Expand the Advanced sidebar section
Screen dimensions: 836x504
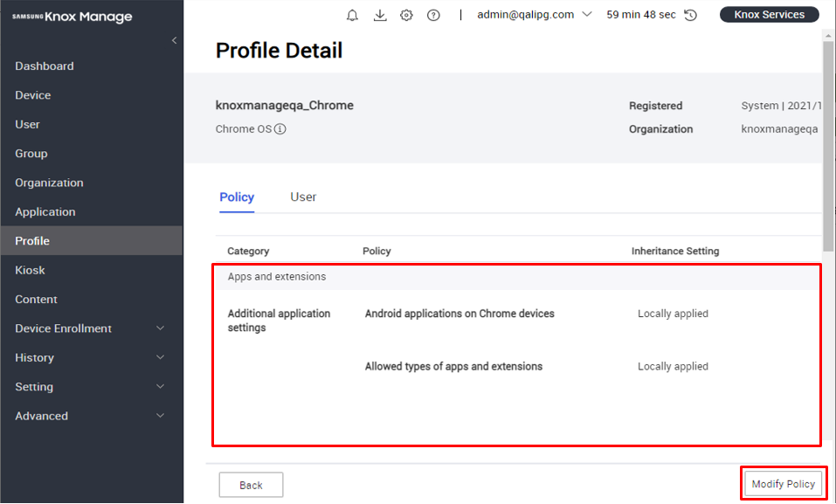tap(41, 416)
